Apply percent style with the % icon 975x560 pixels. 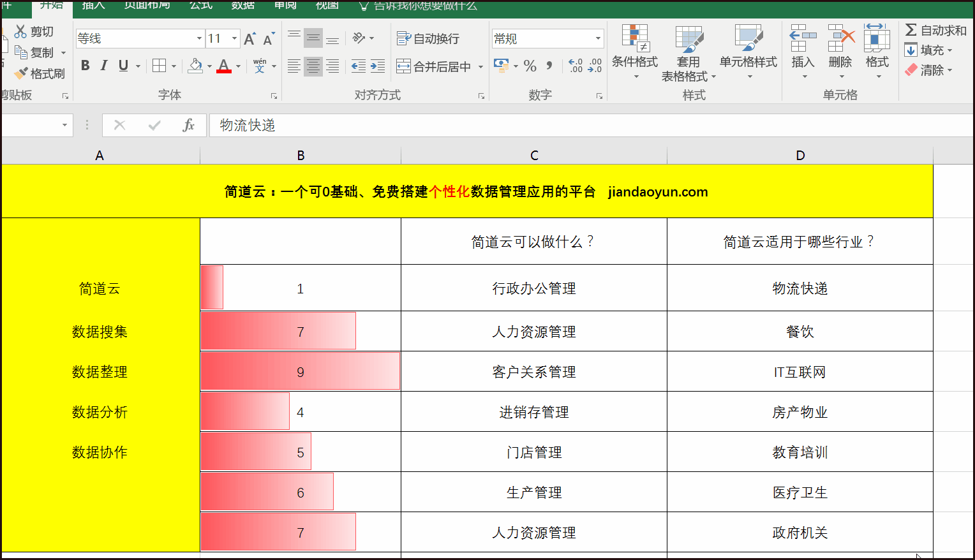click(530, 66)
